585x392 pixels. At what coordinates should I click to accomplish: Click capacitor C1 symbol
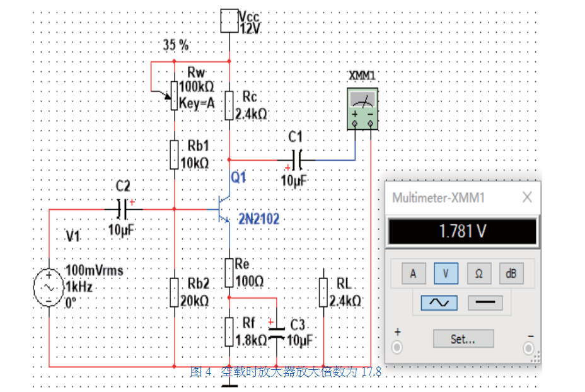[x=296, y=159]
